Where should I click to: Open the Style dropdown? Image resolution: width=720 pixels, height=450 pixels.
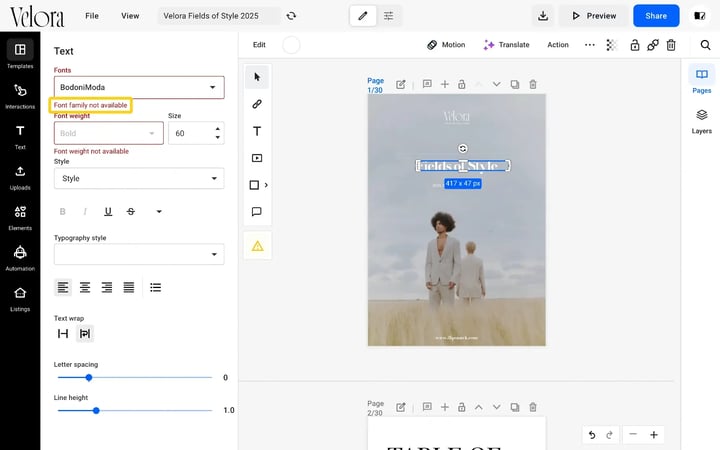coord(139,178)
